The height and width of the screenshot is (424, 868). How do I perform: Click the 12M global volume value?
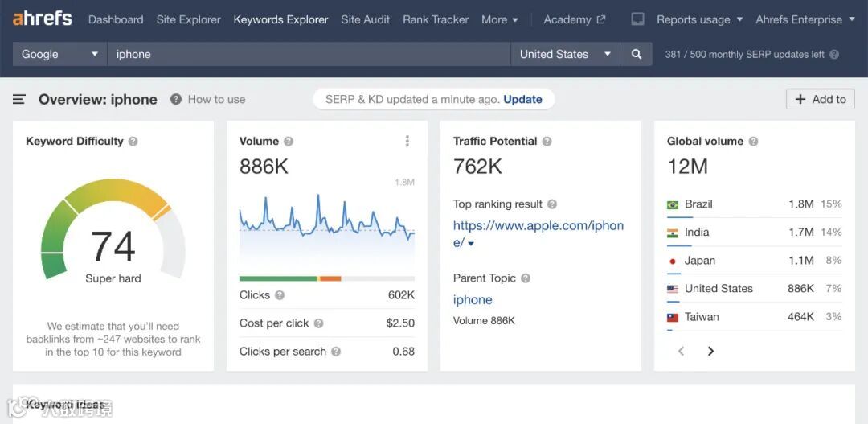pos(687,167)
